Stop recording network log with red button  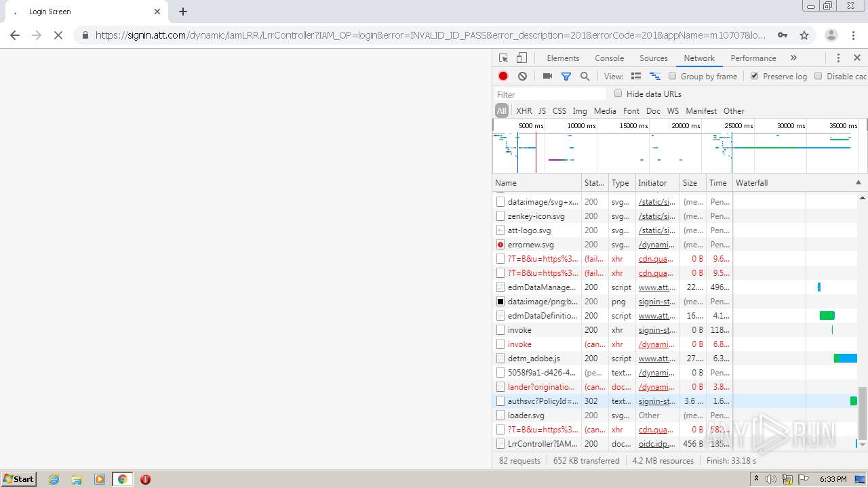503,77
